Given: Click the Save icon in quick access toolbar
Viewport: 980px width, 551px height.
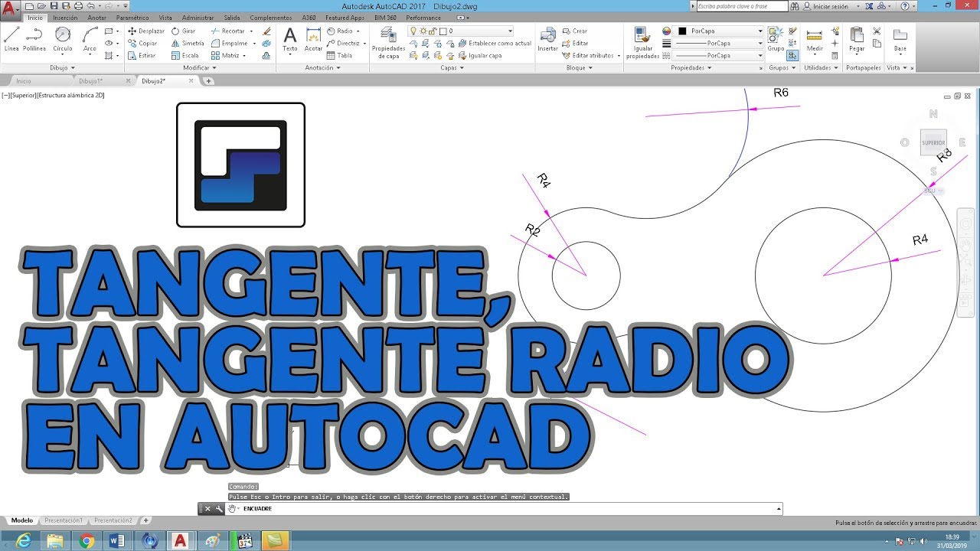Looking at the screenshot, I should coord(54,6).
